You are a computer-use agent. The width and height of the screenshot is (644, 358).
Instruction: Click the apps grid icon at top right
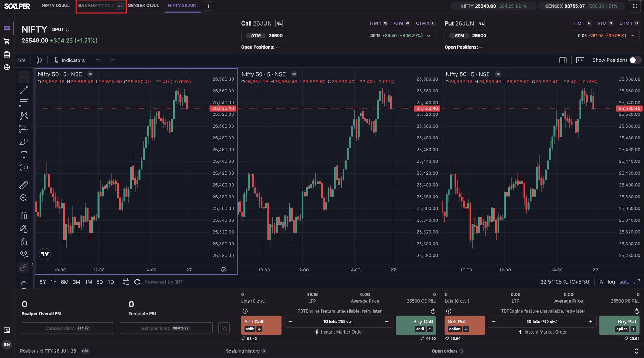pos(635,6)
